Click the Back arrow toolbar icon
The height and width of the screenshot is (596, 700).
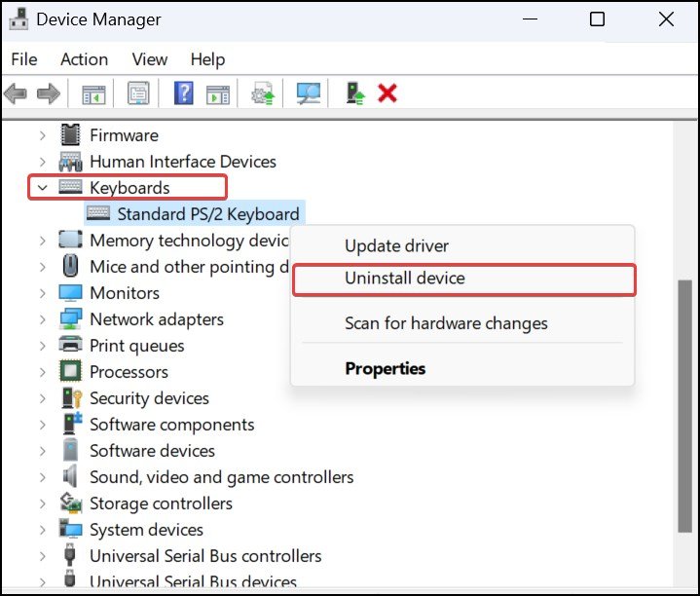(16, 93)
